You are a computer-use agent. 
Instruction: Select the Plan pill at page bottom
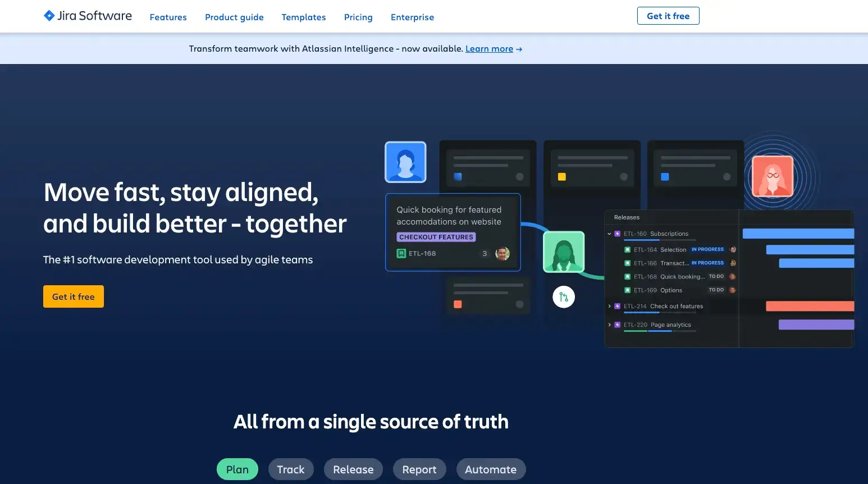tap(237, 469)
